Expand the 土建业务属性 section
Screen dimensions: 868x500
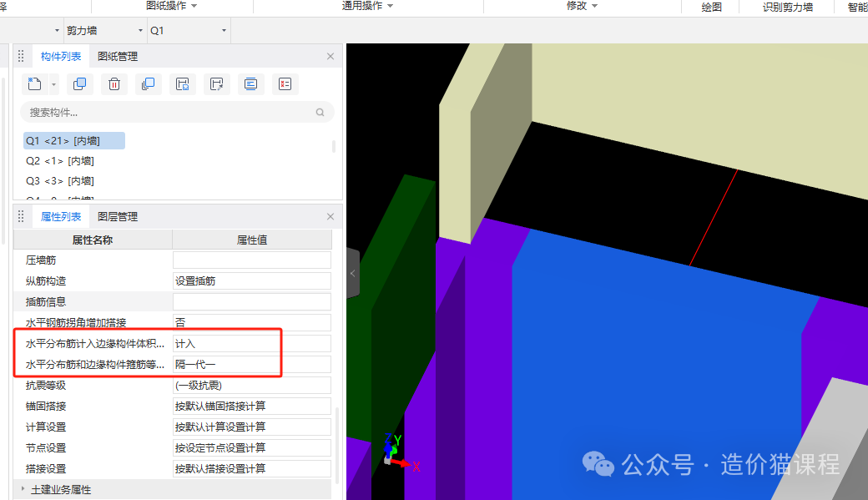23,489
